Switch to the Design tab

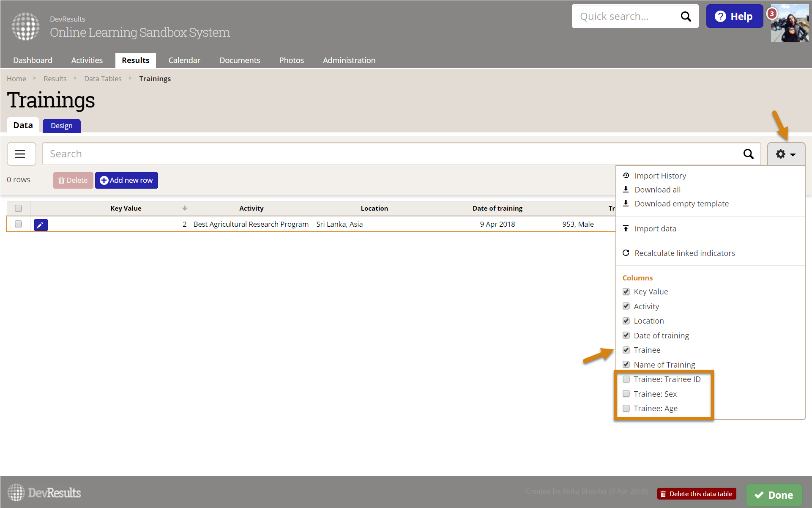tap(62, 126)
